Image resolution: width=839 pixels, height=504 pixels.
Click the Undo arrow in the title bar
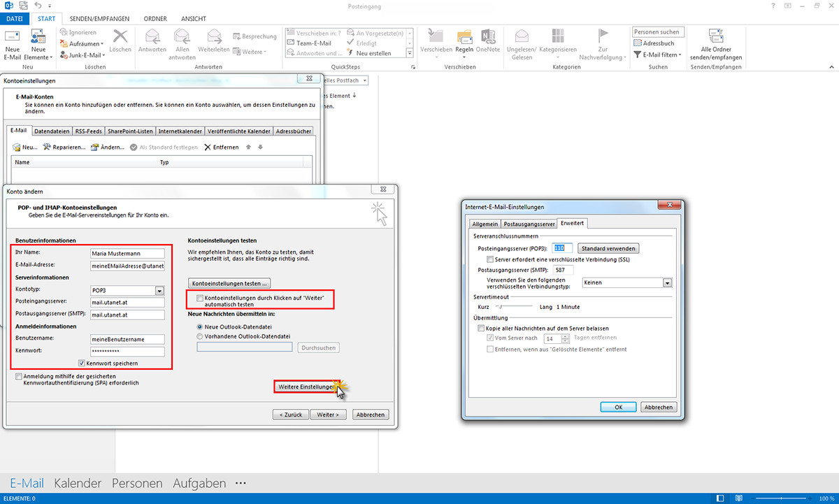38,6
